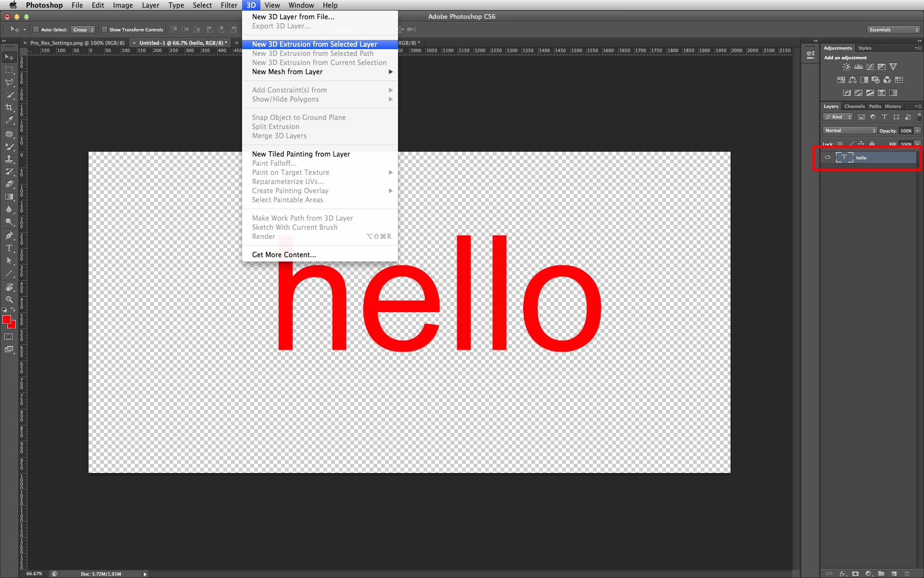
Task: Select the Eyedropper tool
Action: click(9, 120)
